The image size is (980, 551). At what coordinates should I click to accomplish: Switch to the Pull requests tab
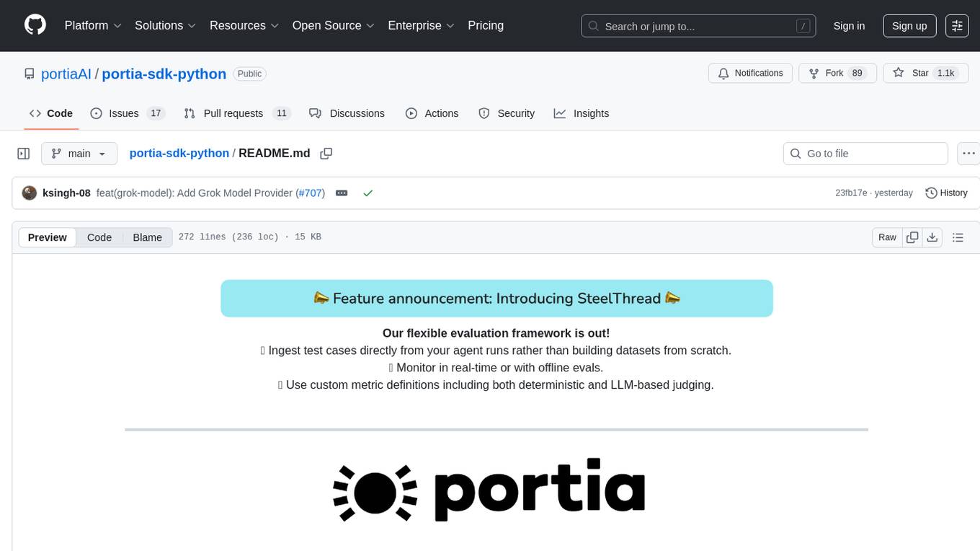click(x=236, y=113)
